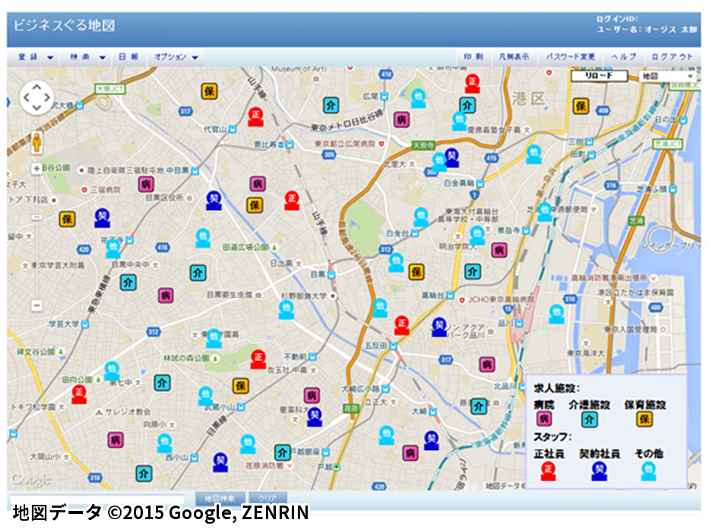Screen dimensions: 709x532
Task: Click 印刷 in the toolbar
Action: click(x=473, y=57)
